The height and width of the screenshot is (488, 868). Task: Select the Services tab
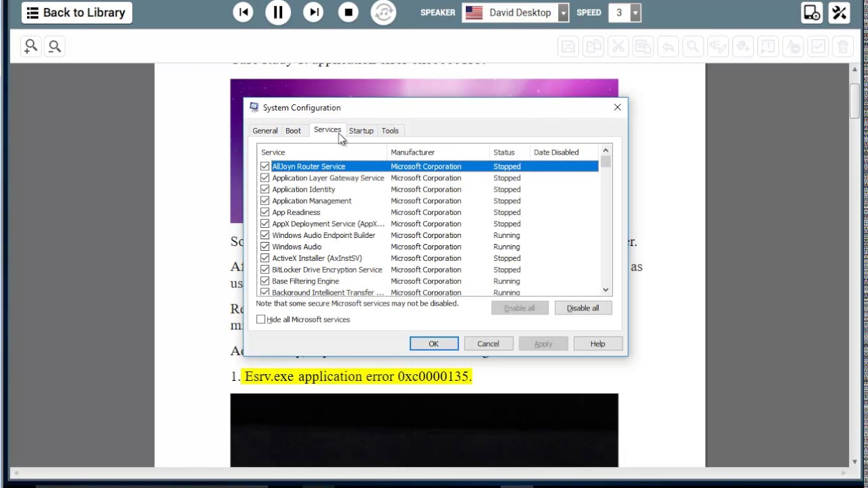[x=328, y=129]
